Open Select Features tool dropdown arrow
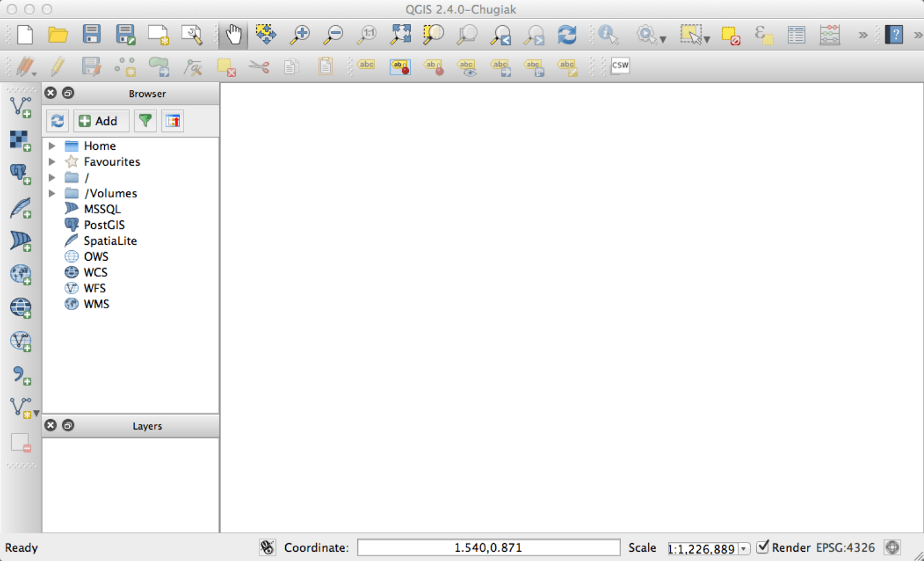This screenshot has width=924, height=561. coord(707,39)
